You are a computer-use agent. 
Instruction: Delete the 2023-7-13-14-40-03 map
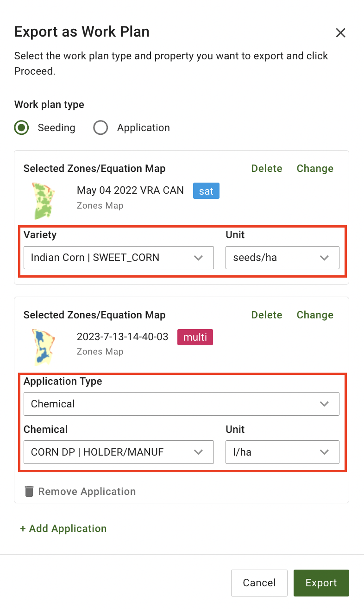coord(267,315)
